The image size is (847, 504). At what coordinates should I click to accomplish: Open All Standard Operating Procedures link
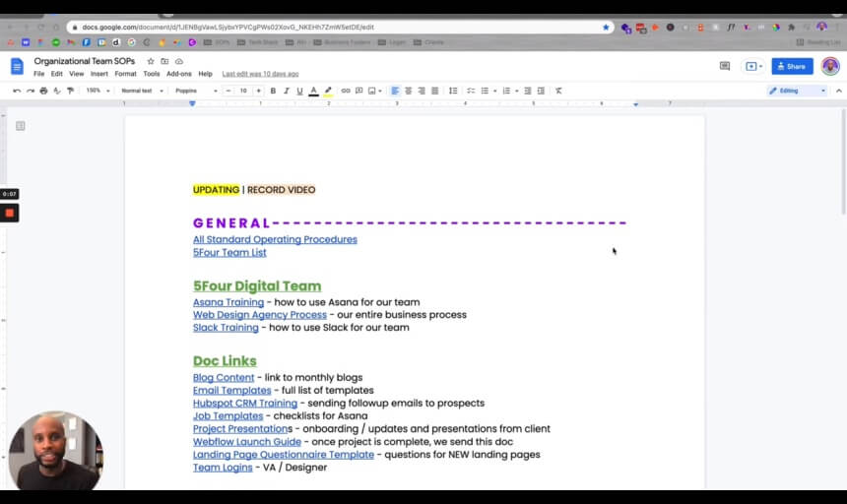[275, 239]
